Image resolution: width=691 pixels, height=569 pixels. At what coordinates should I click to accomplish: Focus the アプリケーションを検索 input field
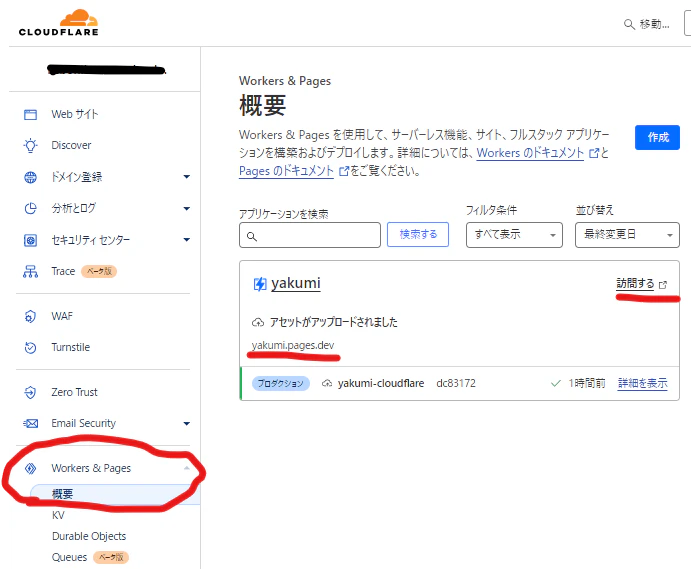click(310, 235)
